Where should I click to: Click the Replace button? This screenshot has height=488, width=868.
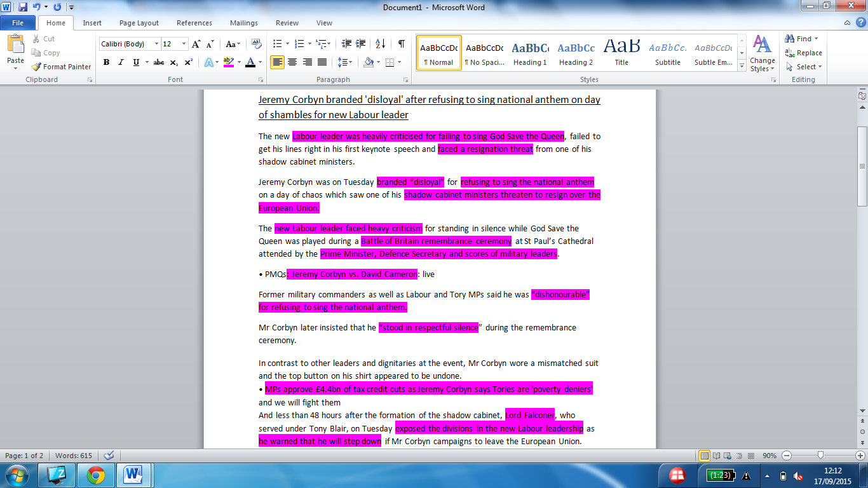pos(804,53)
